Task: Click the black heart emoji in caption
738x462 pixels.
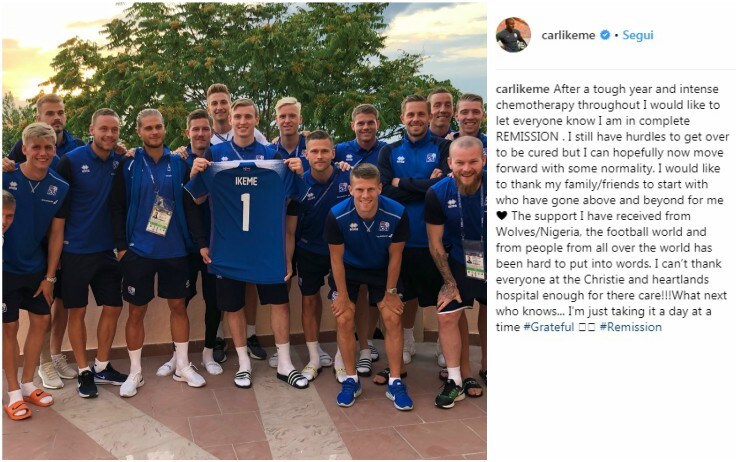Action: point(502,216)
